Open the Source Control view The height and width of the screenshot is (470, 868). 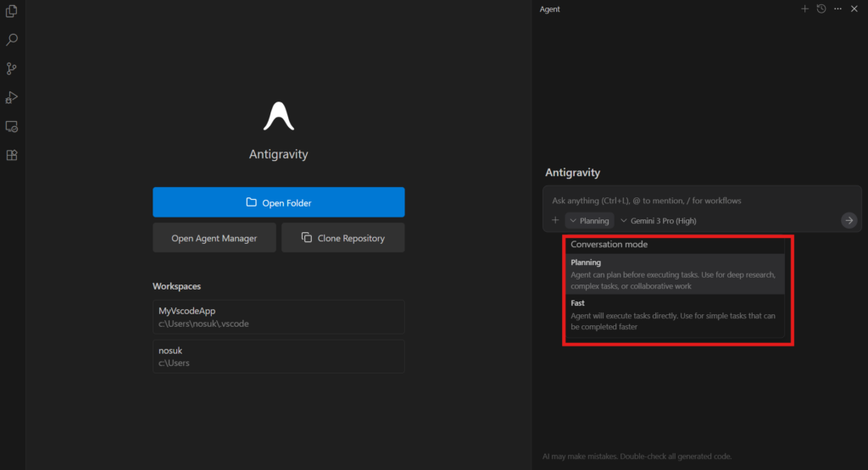12,69
